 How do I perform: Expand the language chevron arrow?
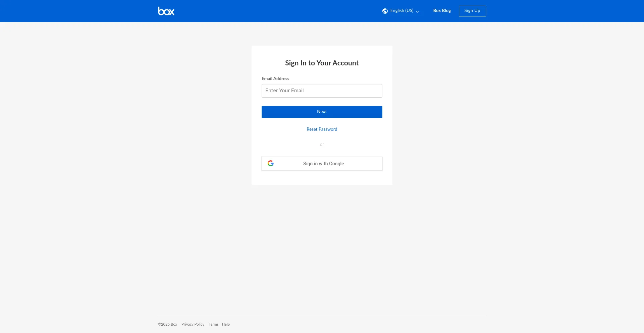[x=418, y=11]
